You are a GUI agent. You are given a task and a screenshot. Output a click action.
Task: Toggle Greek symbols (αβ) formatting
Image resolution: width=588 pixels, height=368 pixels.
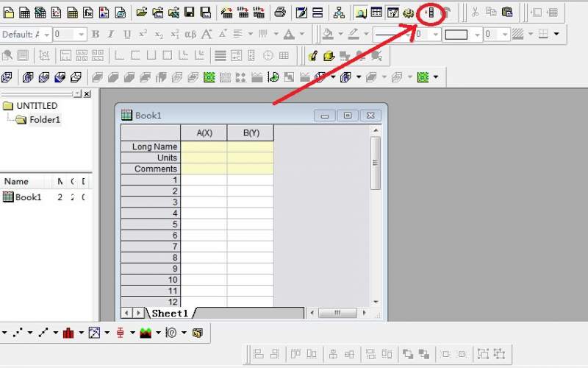pyautogui.click(x=190, y=35)
